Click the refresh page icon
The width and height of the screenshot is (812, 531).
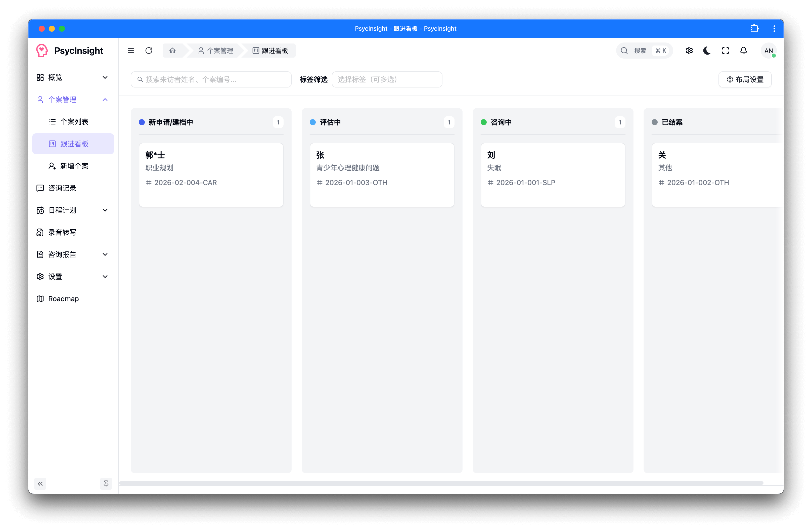coord(149,51)
